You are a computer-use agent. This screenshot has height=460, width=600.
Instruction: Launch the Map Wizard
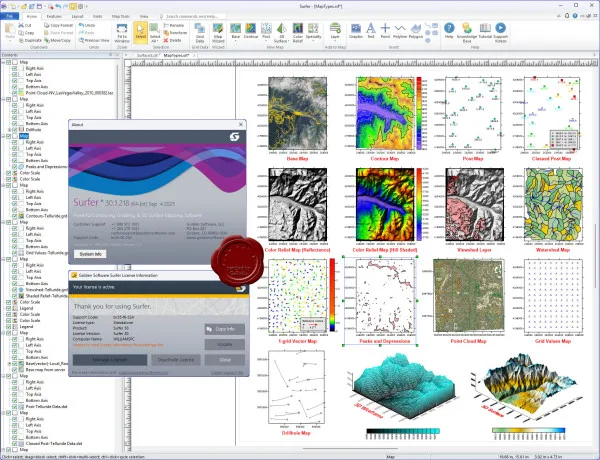pos(218,33)
